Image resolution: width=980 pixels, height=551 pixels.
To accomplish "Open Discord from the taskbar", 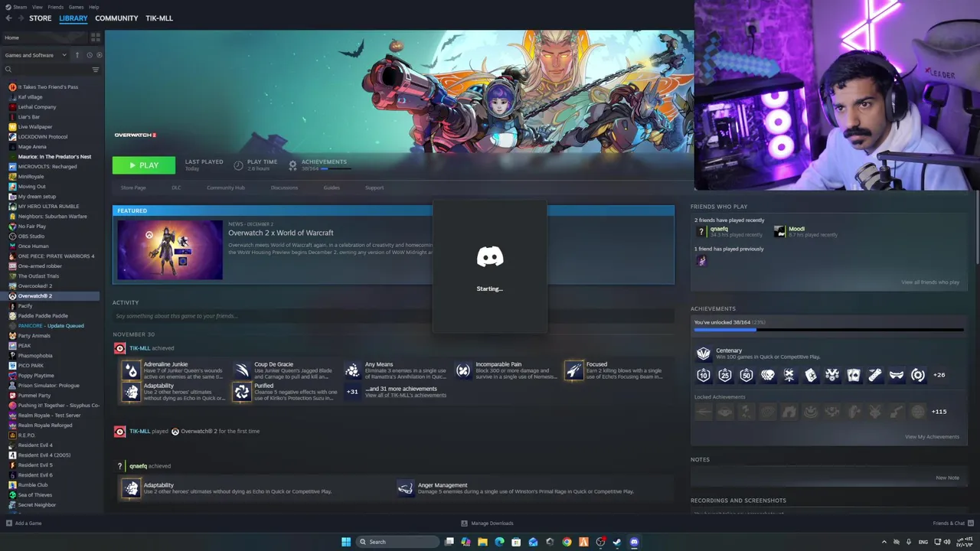I will 634,542.
